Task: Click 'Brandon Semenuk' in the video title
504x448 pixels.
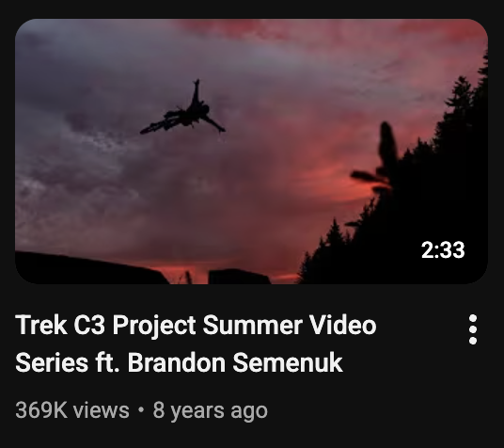Action: point(235,362)
